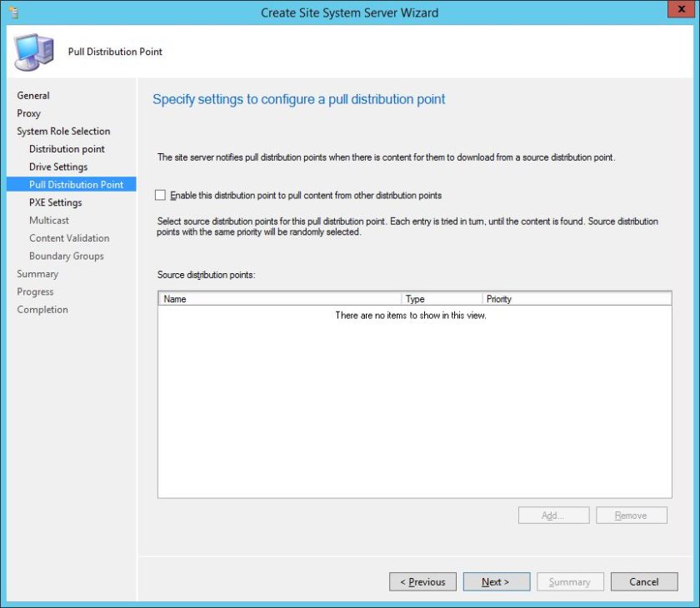Open the Proxy settings page
This screenshot has height=608, width=700.
point(29,113)
